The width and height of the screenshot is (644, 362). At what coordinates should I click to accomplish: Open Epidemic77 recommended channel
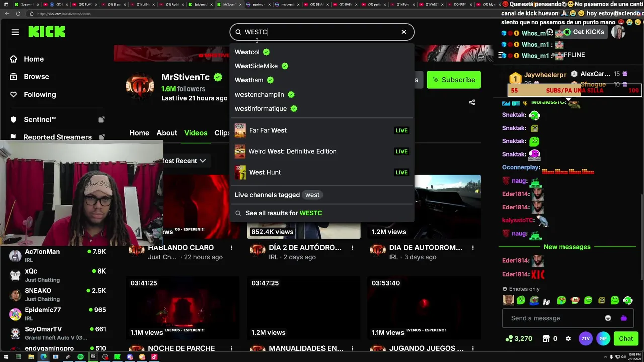pos(57,314)
